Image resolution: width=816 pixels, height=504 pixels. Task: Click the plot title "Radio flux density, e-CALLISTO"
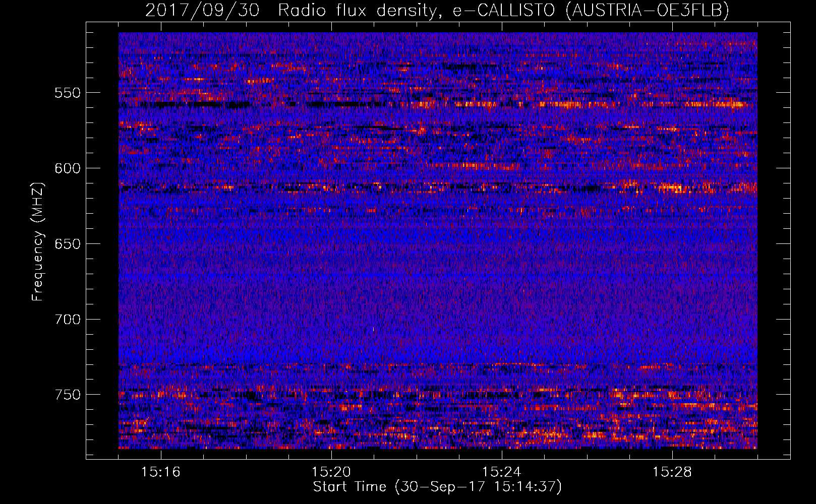coord(416,10)
